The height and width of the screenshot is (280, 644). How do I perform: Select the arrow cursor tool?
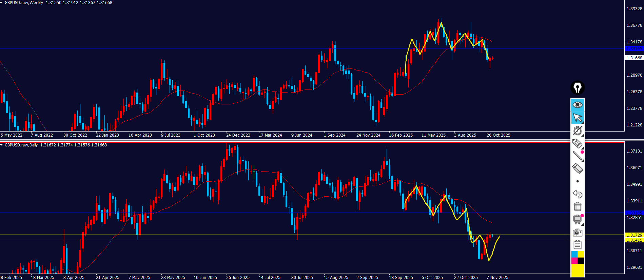(577, 118)
